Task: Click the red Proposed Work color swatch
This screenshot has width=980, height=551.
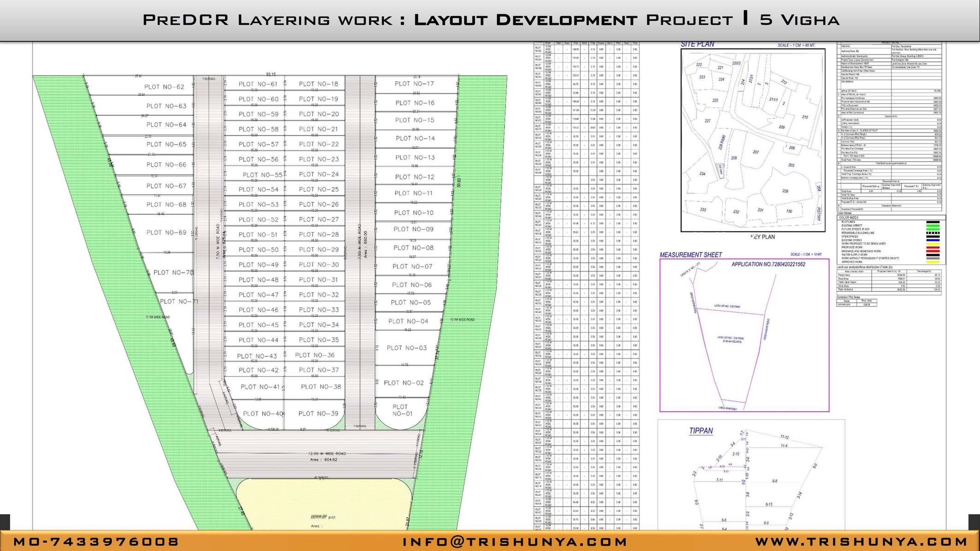Action: pos(933,248)
